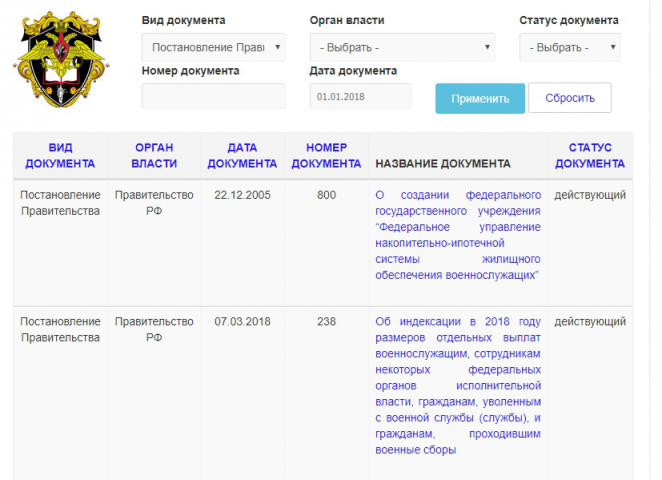662x480 pixels.
Task: Click действующий status in row 800
Action: pos(590,195)
